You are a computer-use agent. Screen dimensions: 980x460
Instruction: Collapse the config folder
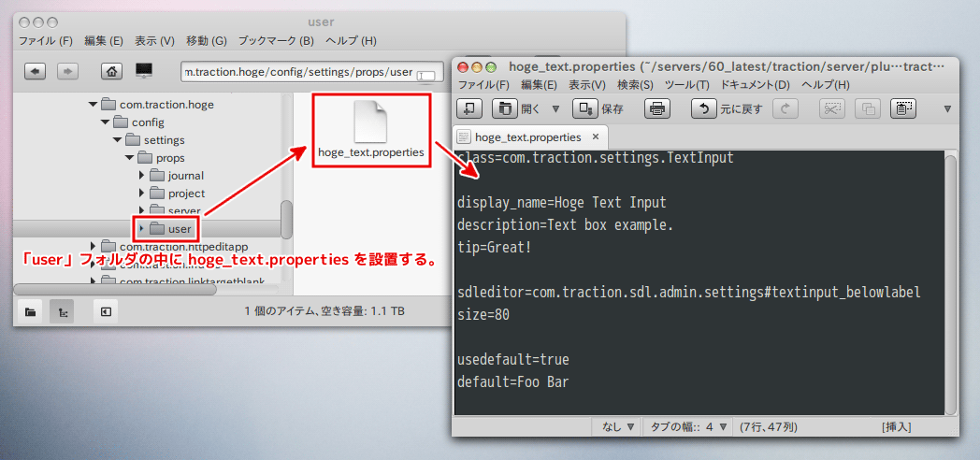(x=106, y=122)
